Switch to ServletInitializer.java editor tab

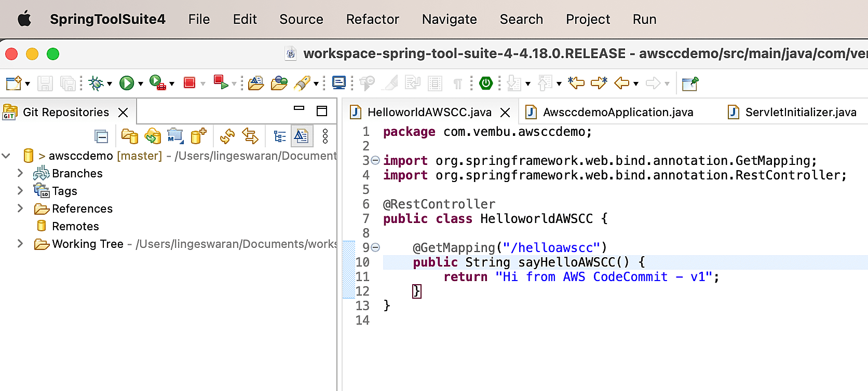point(792,112)
